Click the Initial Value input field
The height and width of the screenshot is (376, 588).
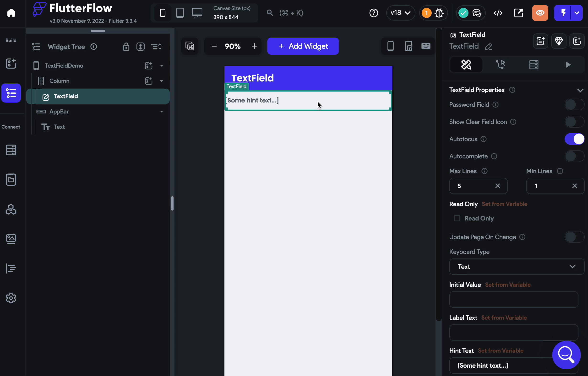[x=513, y=300]
